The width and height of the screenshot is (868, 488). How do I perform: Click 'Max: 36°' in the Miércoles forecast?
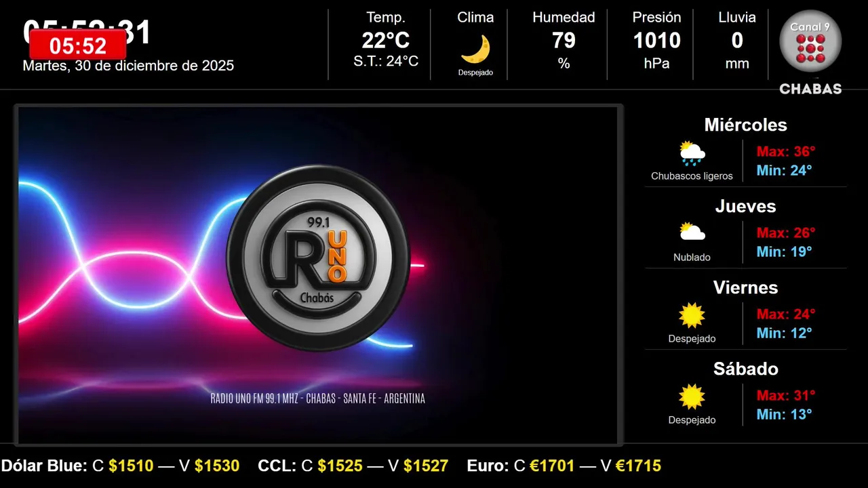[786, 152]
